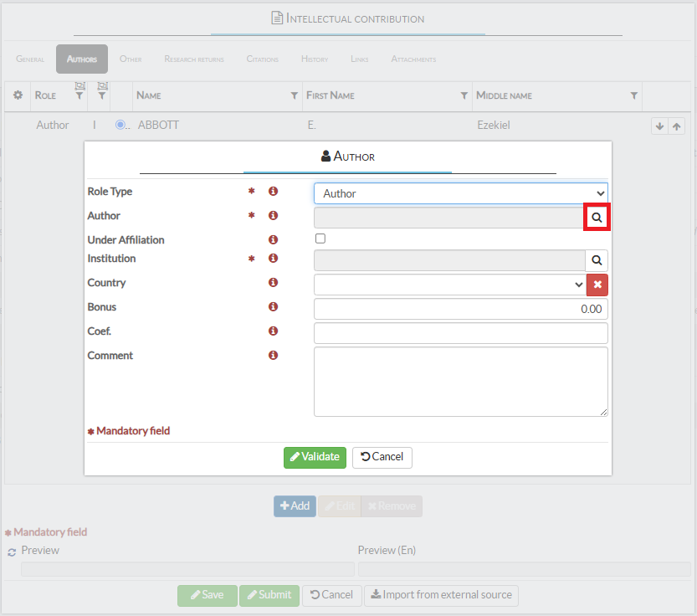The image size is (697, 616).
Task: Click the info icon beside Comment
Action: (x=273, y=356)
